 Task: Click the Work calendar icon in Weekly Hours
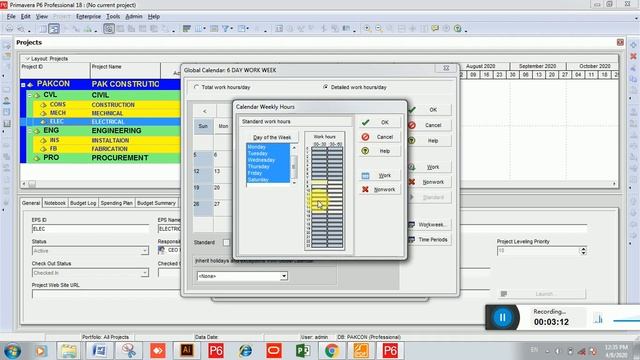pos(365,176)
